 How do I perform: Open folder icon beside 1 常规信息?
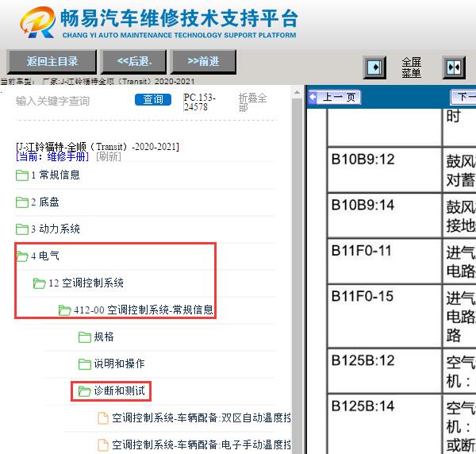pyautogui.click(x=22, y=175)
